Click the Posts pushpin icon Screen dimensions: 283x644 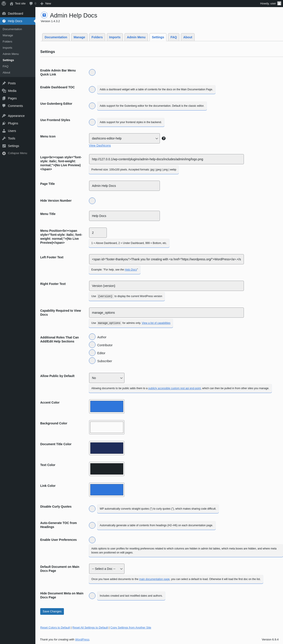coord(4,83)
